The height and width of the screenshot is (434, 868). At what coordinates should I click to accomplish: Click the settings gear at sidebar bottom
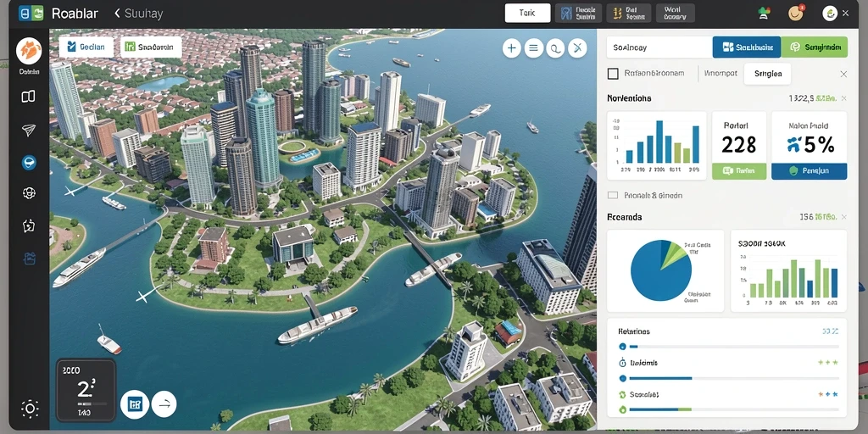click(x=30, y=409)
